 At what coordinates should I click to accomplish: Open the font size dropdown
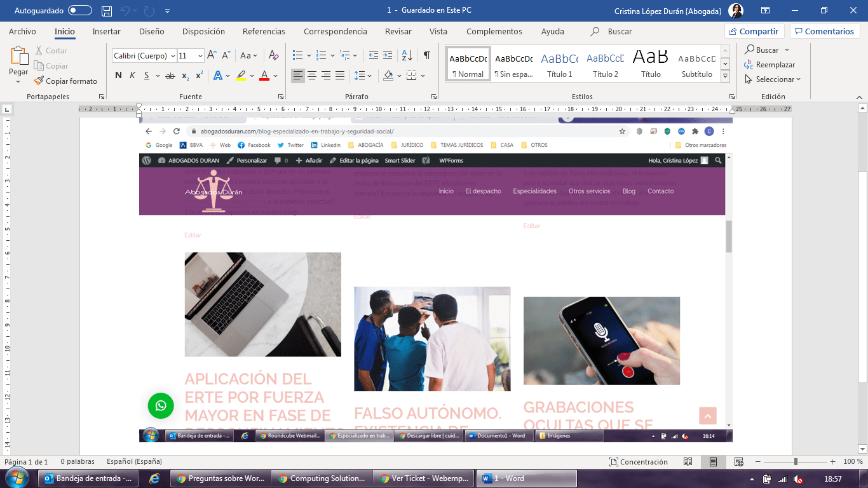200,56
